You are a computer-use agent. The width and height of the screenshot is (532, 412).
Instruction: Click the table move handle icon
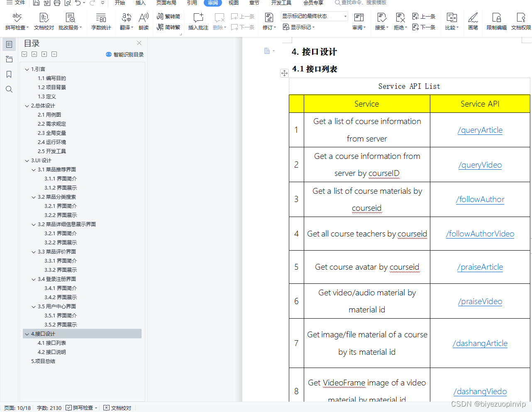pos(284,73)
